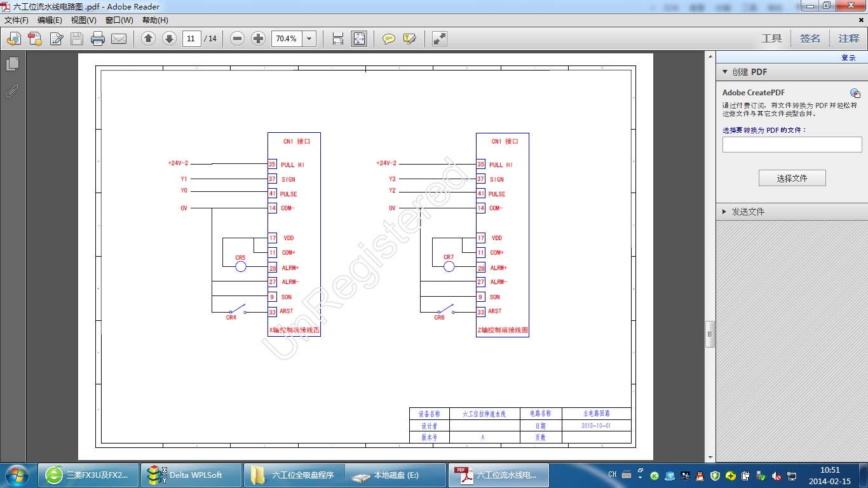Image resolution: width=868 pixels, height=488 pixels.
Task: Open the attachments paperclip panel
Action: tap(12, 91)
